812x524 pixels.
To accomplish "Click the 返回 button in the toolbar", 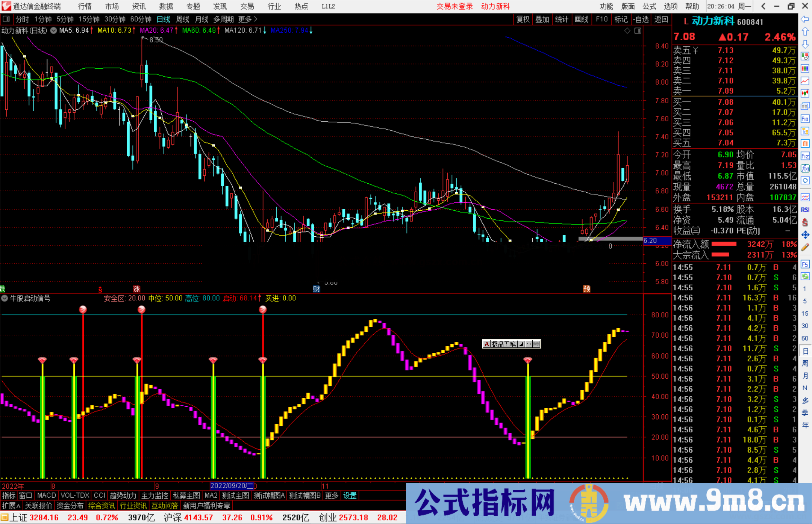I will pos(661,19).
